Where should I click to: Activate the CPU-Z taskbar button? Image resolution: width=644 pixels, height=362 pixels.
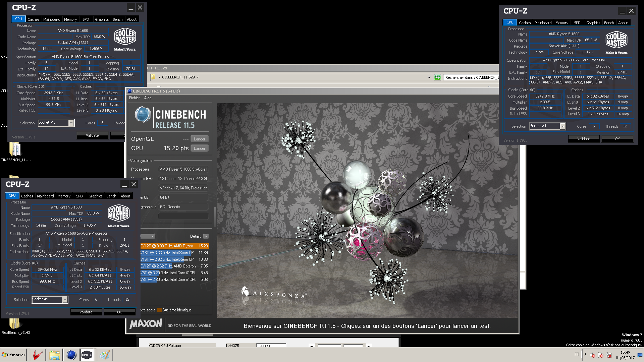[x=87, y=355]
